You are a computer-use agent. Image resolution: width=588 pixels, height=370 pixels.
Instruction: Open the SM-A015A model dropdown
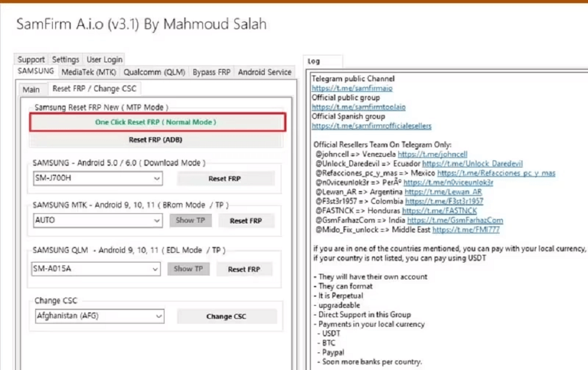tap(155, 268)
